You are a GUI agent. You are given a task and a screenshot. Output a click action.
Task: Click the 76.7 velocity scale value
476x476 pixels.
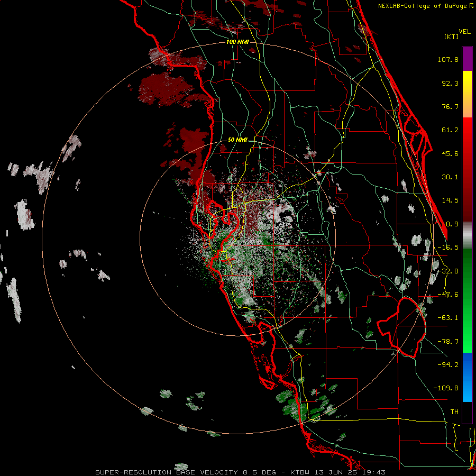point(450,106)
